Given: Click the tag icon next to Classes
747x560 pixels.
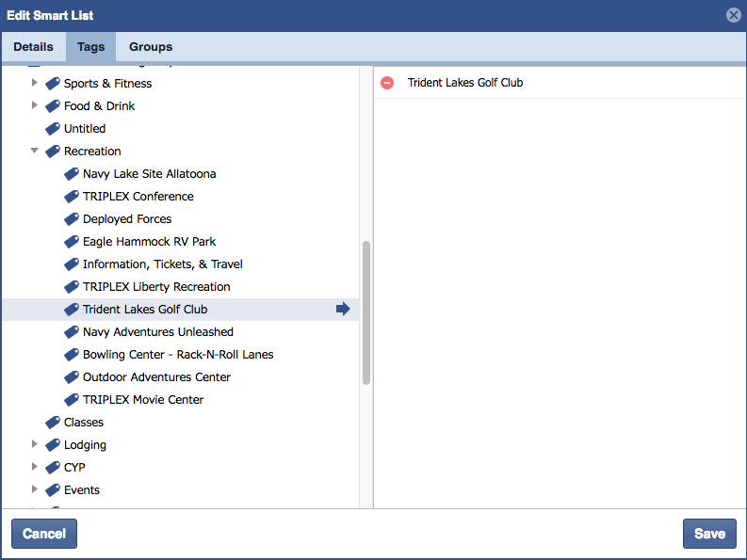Looking at the screenshot, I should [x=53, y=423].
